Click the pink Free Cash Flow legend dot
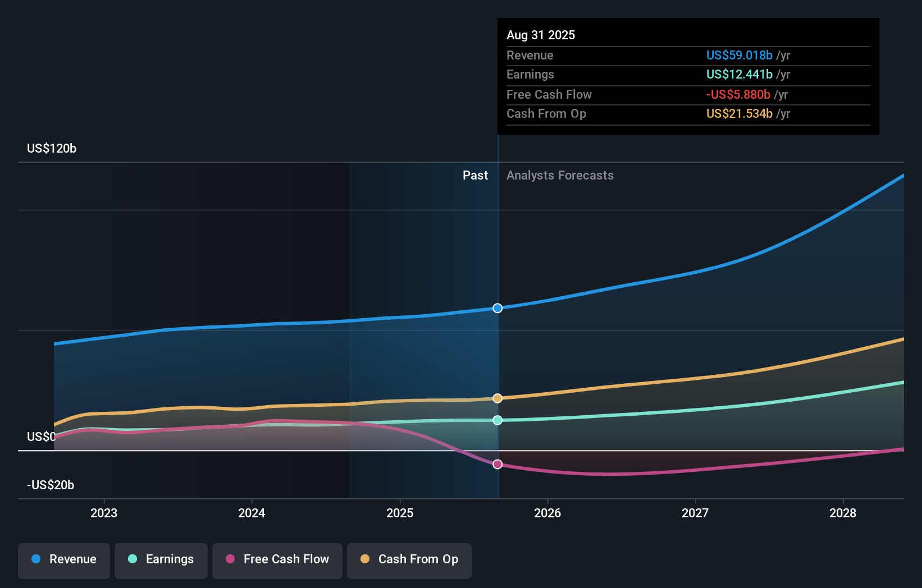Screen dimensions: 922x588 coord(230,559)
